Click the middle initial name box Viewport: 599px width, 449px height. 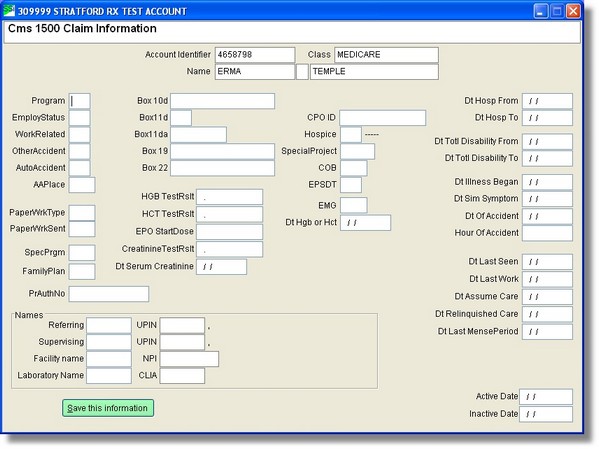point(302,71)
